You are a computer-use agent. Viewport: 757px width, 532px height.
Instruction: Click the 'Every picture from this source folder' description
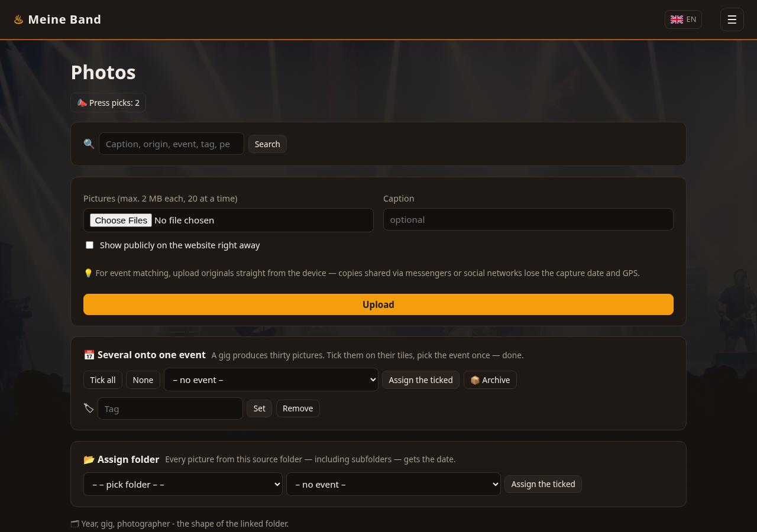[310, 459]
